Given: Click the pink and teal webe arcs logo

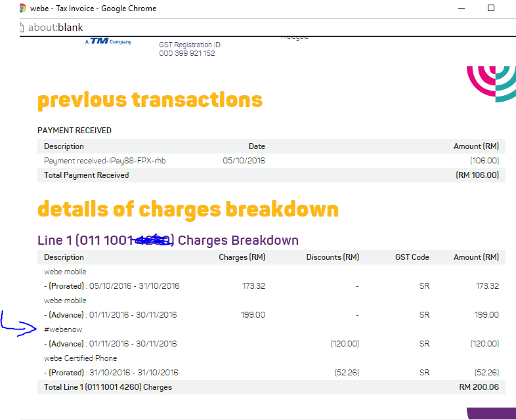Looking at the screenshot, I should (x=491, y=84).
